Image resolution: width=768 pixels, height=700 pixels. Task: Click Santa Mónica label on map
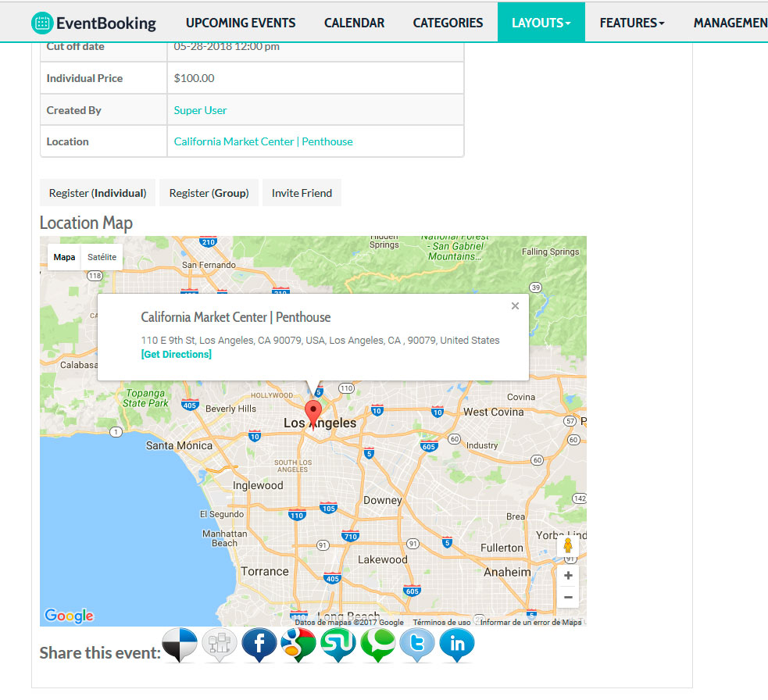[179, 445]
